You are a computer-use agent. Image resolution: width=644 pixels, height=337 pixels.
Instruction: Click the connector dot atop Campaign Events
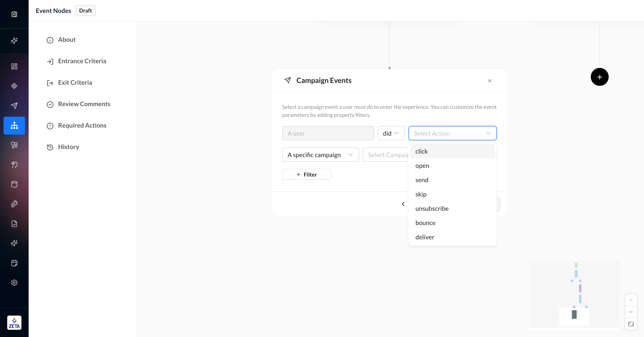point(389,68)
